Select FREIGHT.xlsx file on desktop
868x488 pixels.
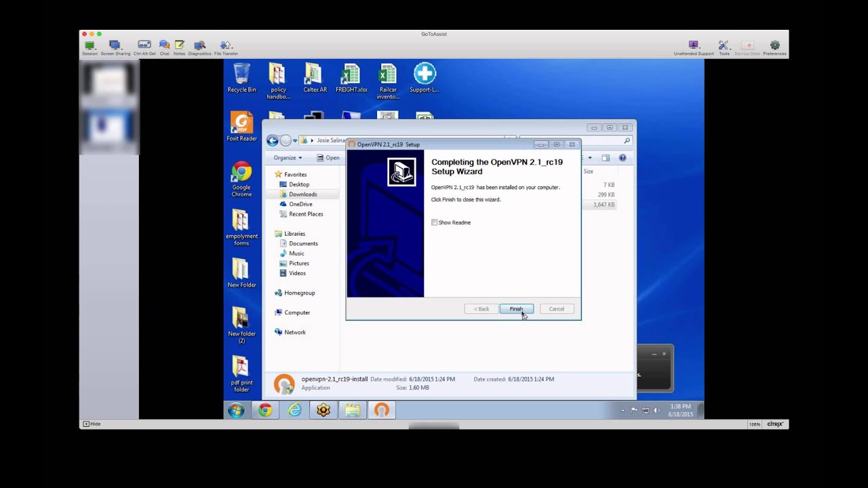[x=351, y=78]
